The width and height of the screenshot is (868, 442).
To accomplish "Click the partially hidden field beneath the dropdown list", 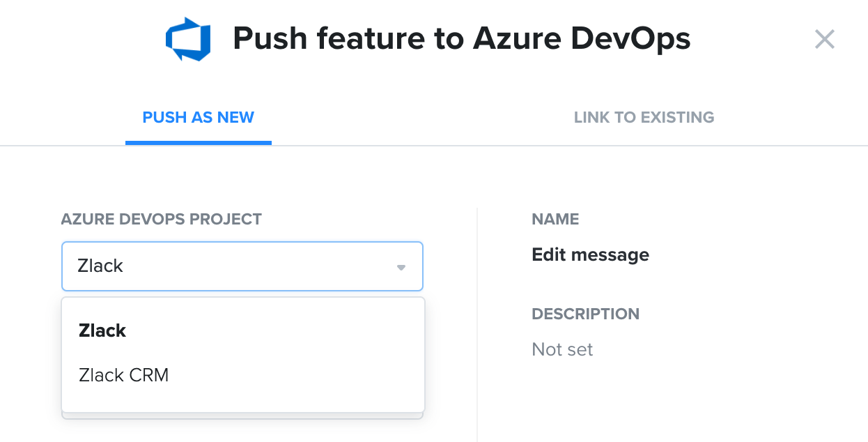I will click(x=242, y=416).
